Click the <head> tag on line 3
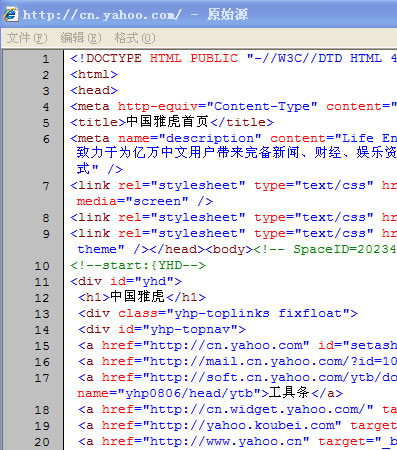Viewport: 397px width, 450px height. coord(94,90)
